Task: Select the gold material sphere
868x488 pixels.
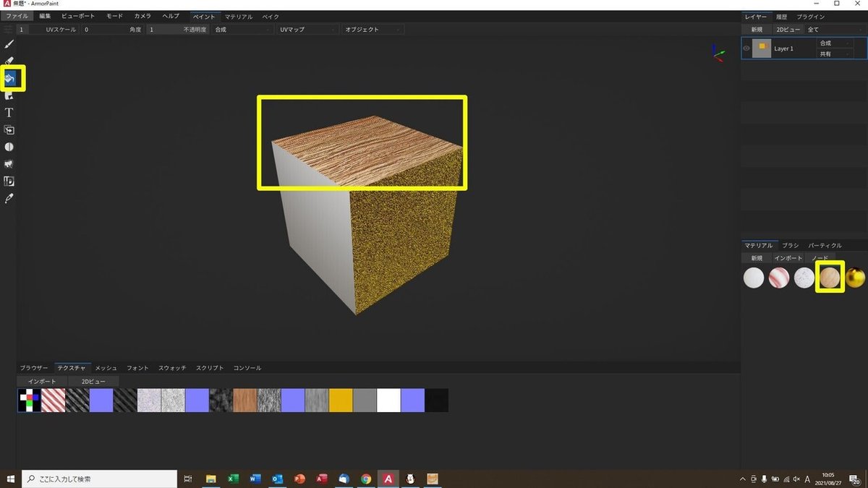Action: pyautogui.click(x=855, y=278)
